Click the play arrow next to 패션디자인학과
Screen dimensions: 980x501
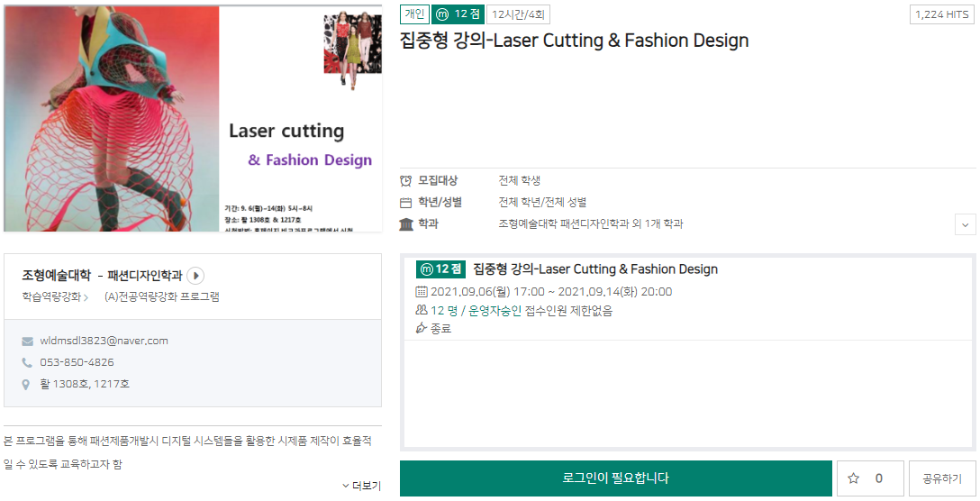195,276
